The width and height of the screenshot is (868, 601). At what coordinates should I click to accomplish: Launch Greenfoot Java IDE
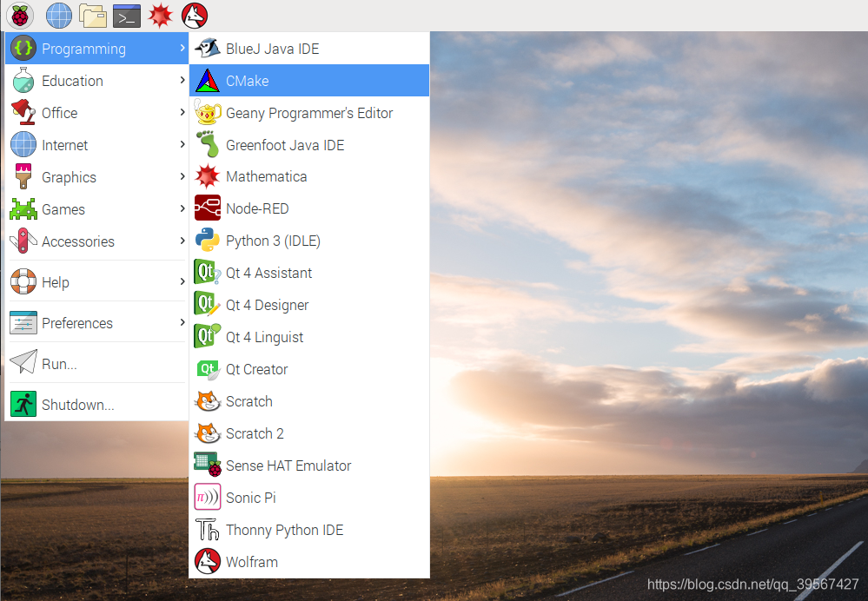click(309, 144)
